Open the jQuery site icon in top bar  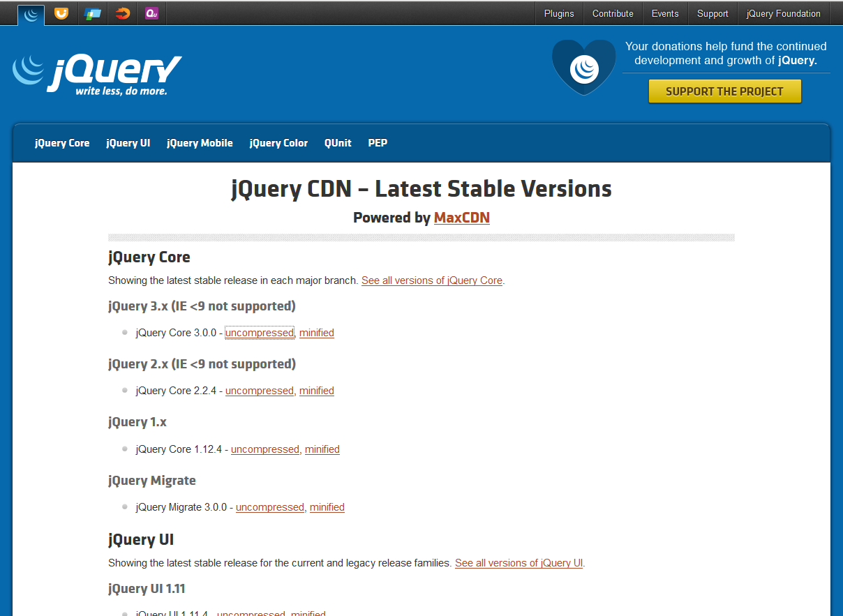tap(31, 14)
